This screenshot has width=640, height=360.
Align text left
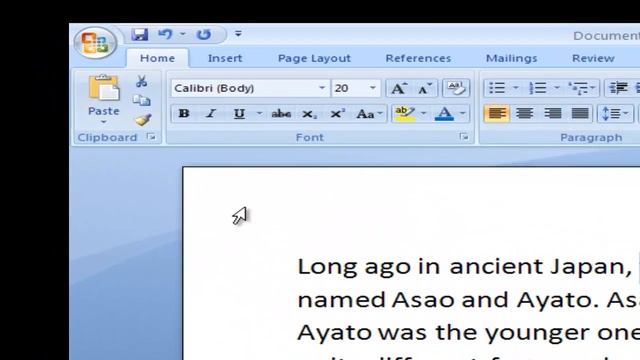coord(497,113)
